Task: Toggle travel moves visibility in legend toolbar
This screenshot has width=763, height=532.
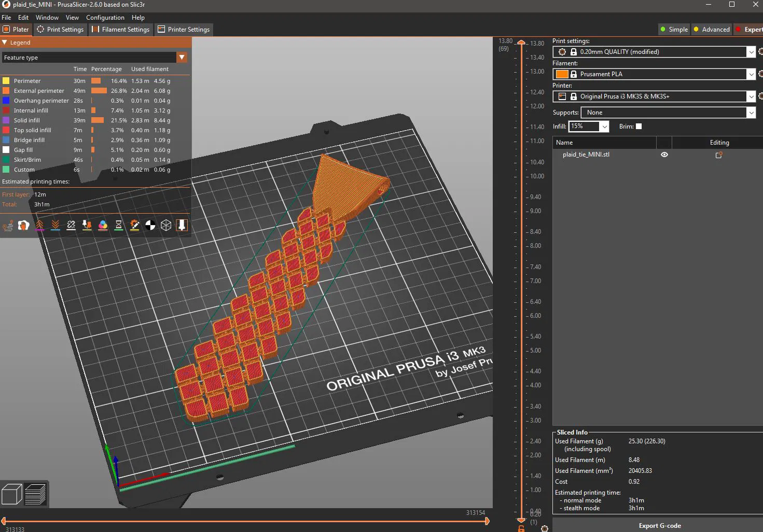Action: (8, 225)
